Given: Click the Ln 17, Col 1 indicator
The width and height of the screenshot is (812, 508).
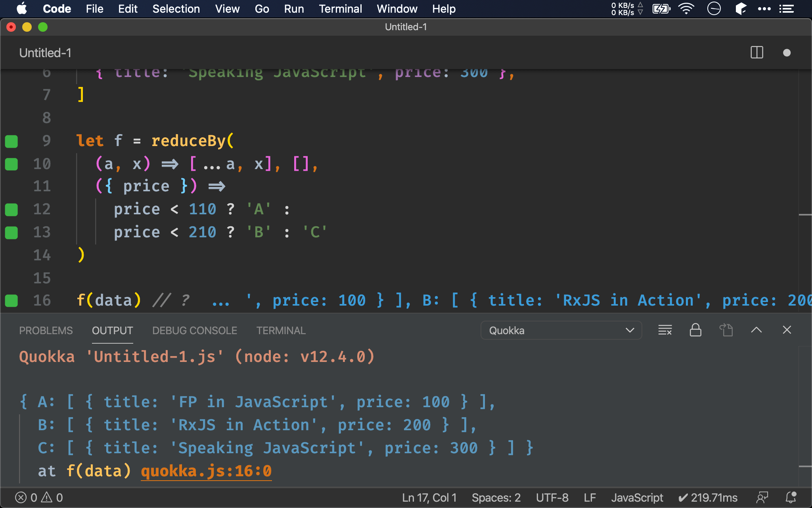Looking at the screenshot, I should (x=429, y=498).
